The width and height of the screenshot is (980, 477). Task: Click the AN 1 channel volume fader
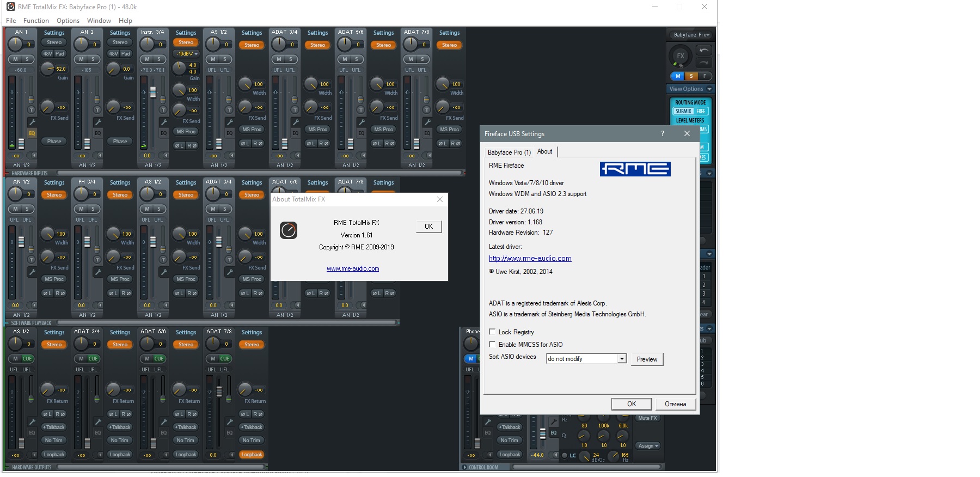21,144
